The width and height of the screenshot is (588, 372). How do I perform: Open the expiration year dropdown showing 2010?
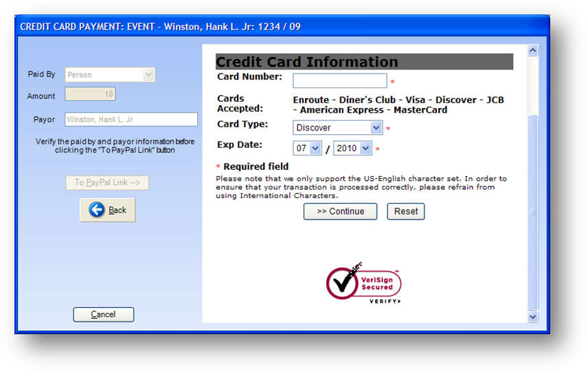352,149
